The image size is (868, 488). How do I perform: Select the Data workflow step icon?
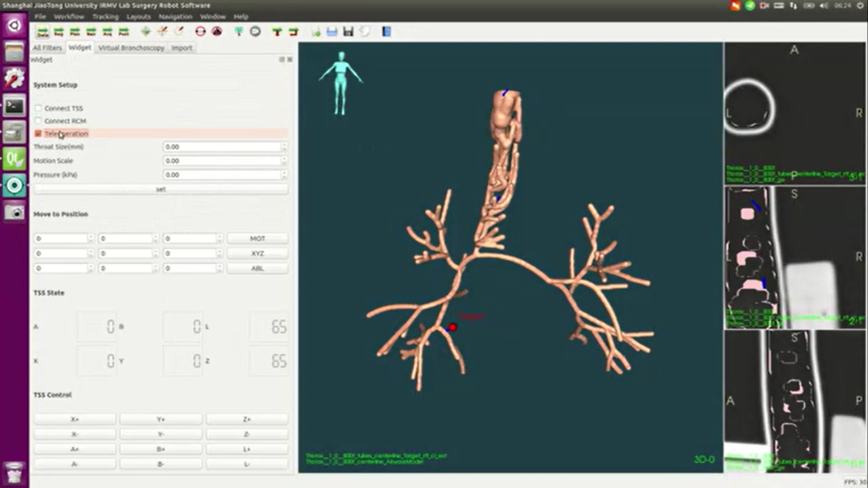point(42,32)
